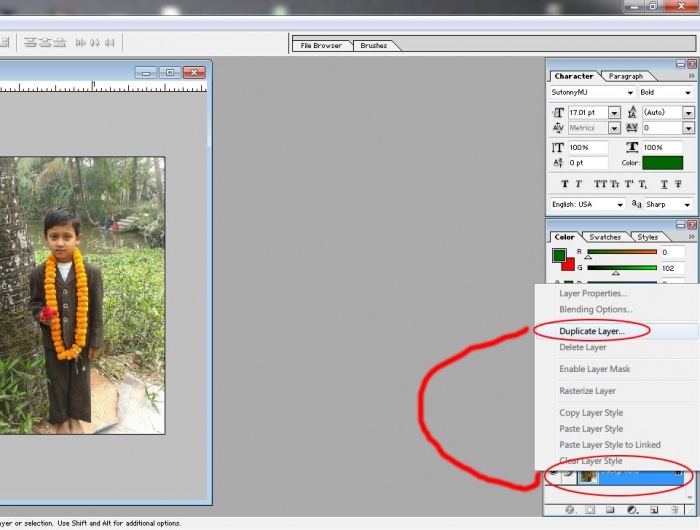Select the Color tab
The image size is (700, 530).
(564, 237)
